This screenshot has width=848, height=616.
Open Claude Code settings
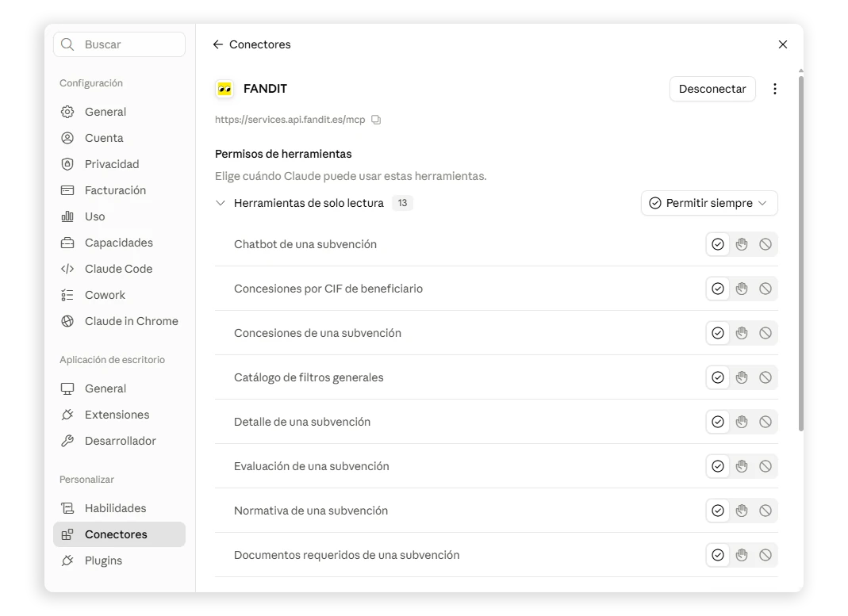(119, 269)
